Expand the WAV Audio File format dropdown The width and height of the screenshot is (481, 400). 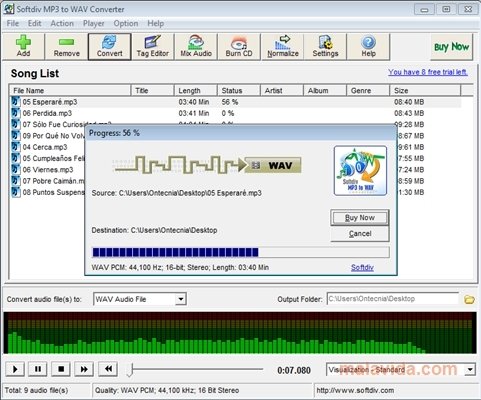point(181,299)
